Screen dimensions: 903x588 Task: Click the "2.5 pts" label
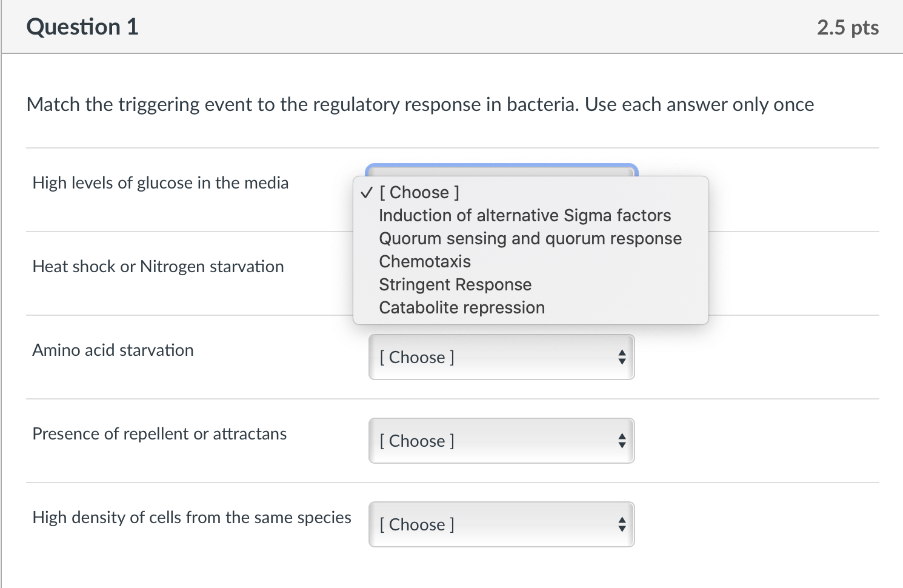(x=847, y=27)
